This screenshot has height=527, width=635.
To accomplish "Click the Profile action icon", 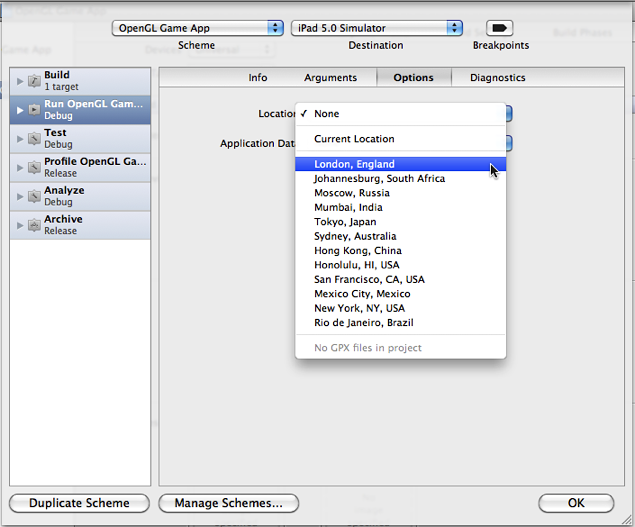I will pyautogui.click(x=34, y=167).
